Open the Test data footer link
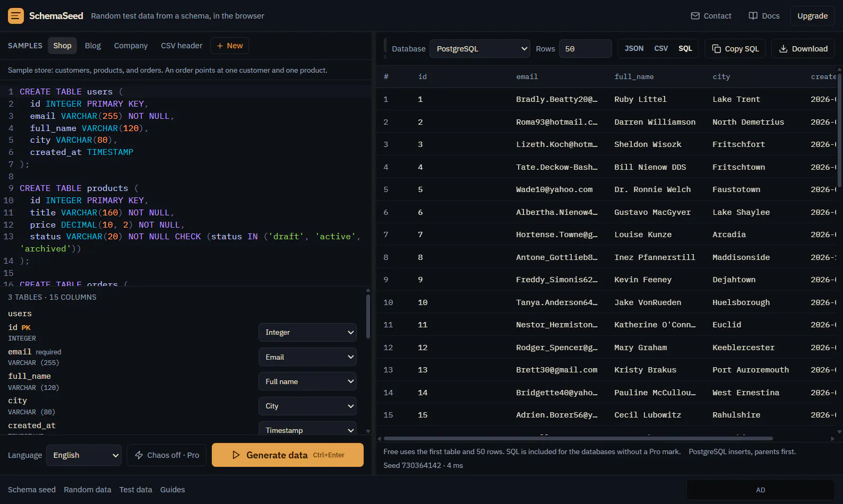 pyautogui.click(x=136, y=490)
